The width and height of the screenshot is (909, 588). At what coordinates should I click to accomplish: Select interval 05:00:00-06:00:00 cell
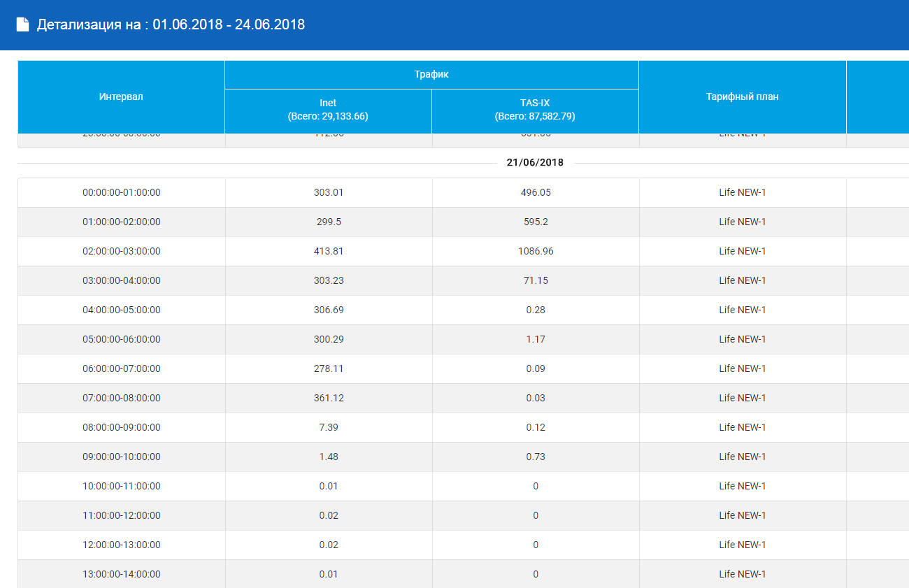(122, 339)
